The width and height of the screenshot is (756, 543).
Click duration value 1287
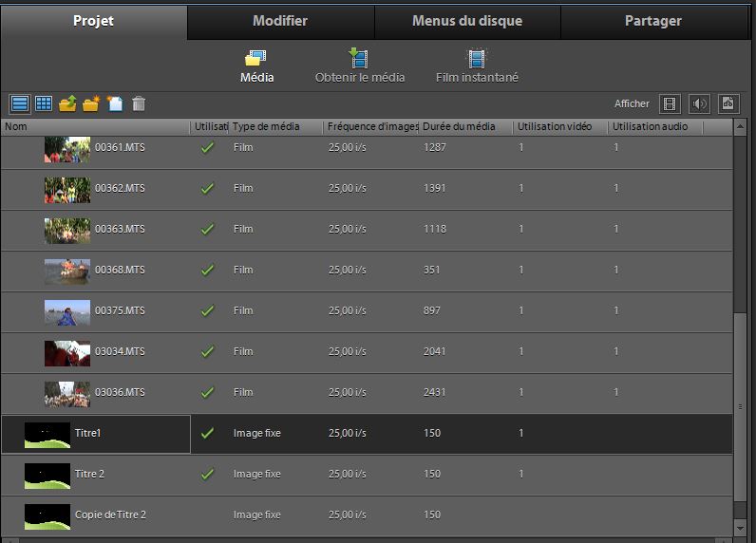pyautogui.click(x=434, y=147)
